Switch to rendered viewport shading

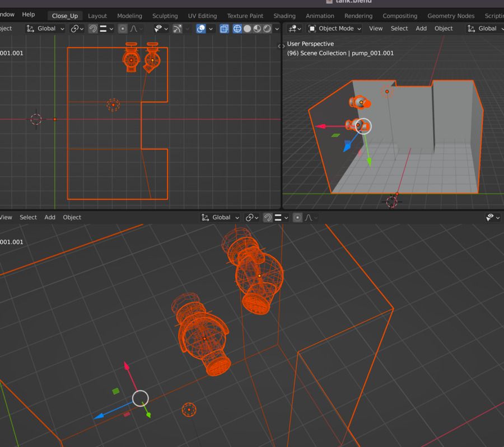(x=267, y=29)
